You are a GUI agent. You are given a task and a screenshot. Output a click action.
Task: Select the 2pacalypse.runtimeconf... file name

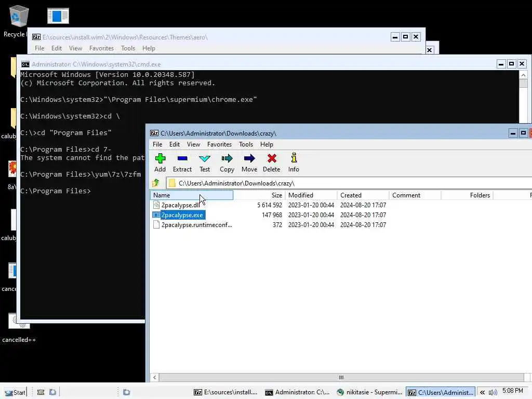(197, 224)
